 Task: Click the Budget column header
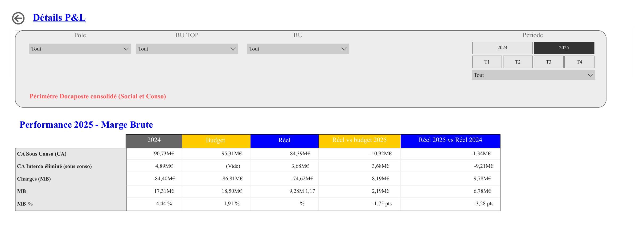pyautogui.click(x=216, y=141)
